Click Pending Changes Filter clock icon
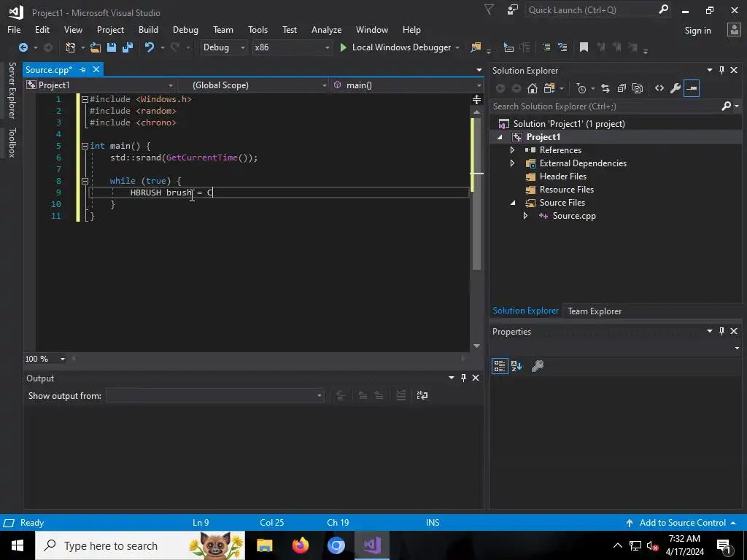 click(x=581, y=88)
